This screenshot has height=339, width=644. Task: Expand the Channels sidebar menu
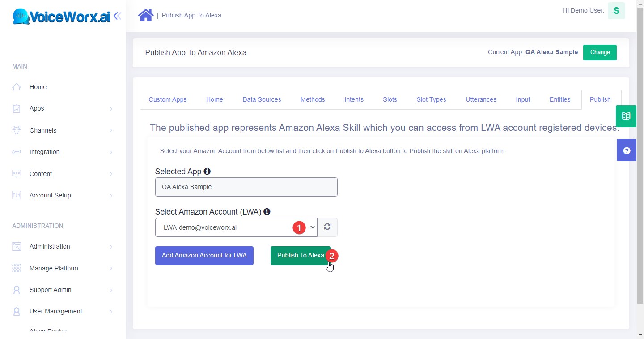(111, 131)
